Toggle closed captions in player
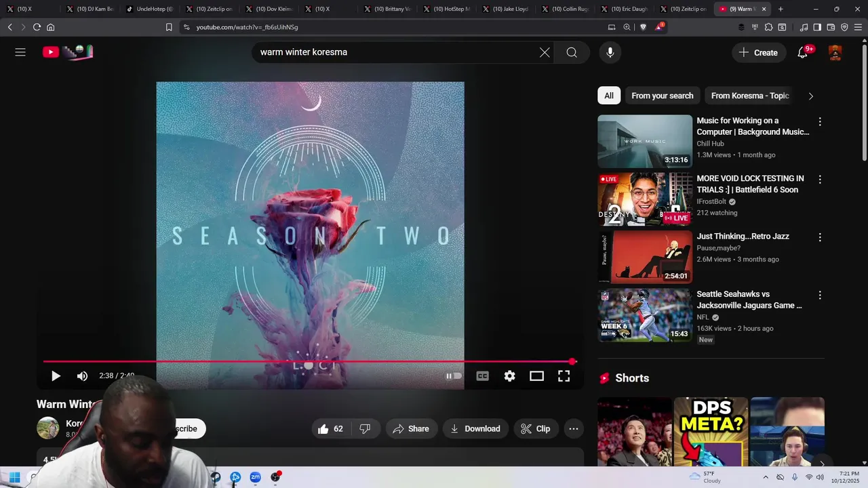This screenshot has width=868, height=488. coord(482,376)
